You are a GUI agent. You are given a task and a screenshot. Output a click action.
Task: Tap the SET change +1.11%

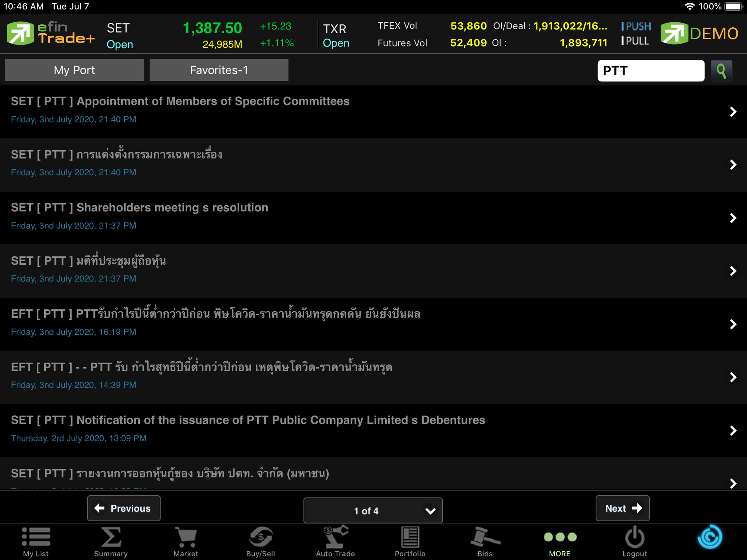point(277,43)
